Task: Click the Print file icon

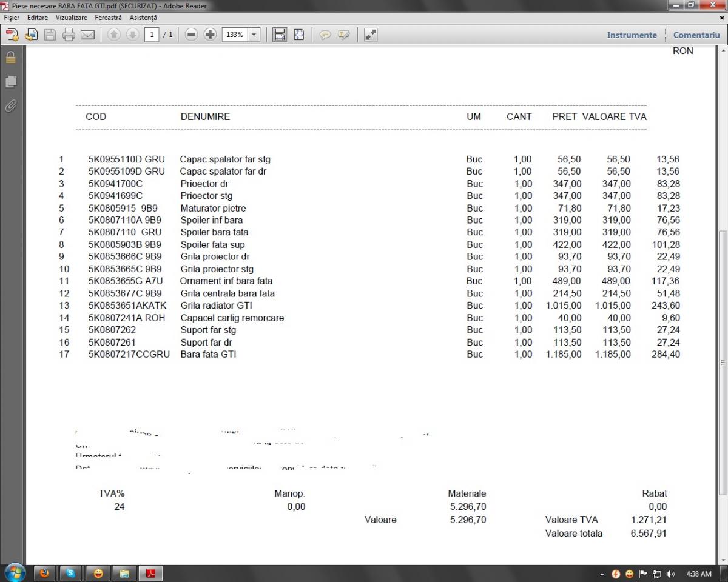Action: (x=69, y=35)
